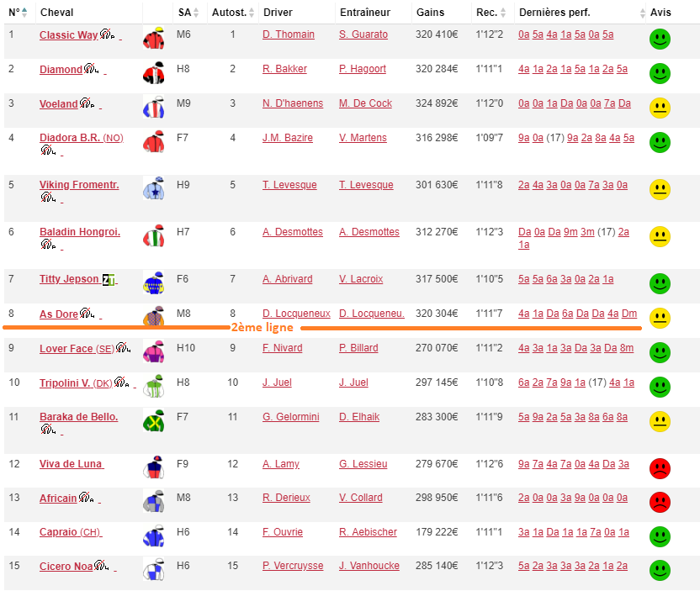
Task: Sort by the Autost. column arrows
Action: (252, 13)
